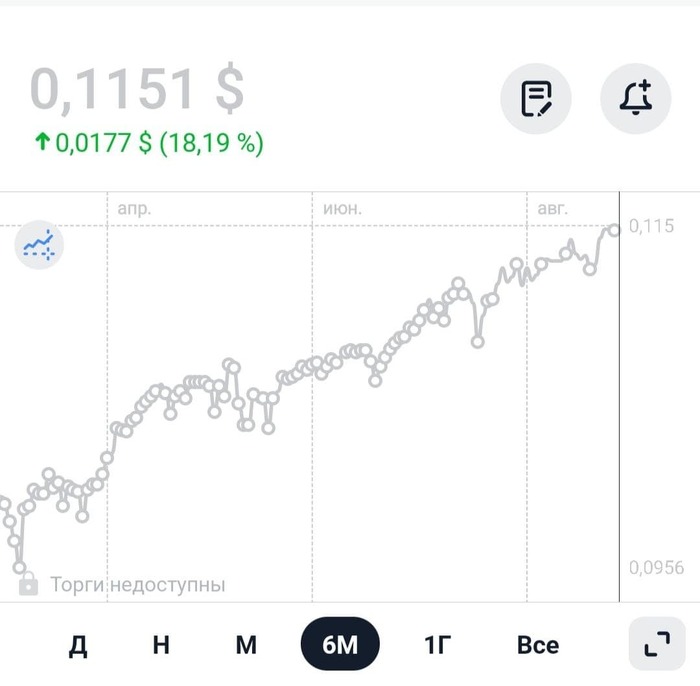This screenshot has width=700, height=686.
Task: Expand the chart to fullscreen
Action: pos(657,644)
